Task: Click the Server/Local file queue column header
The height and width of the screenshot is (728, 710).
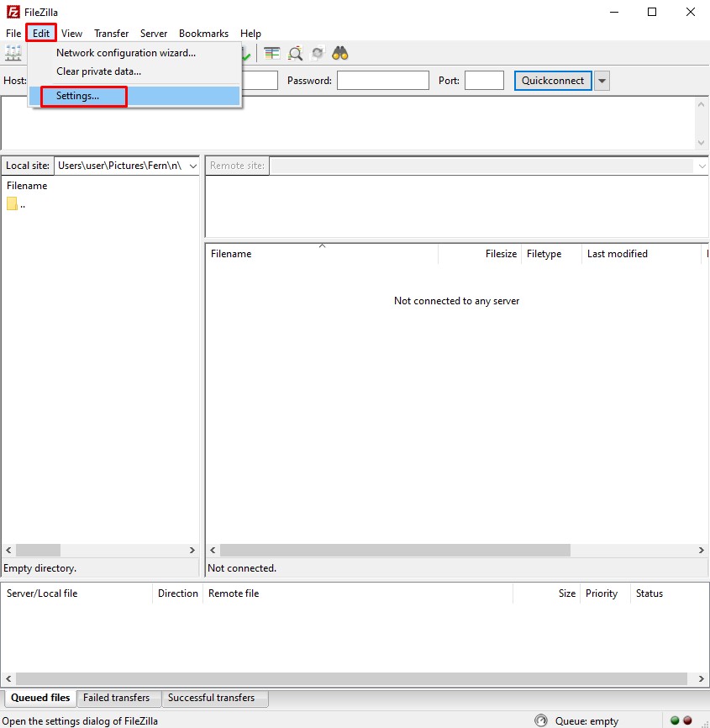Action: (x=77, y=593)
